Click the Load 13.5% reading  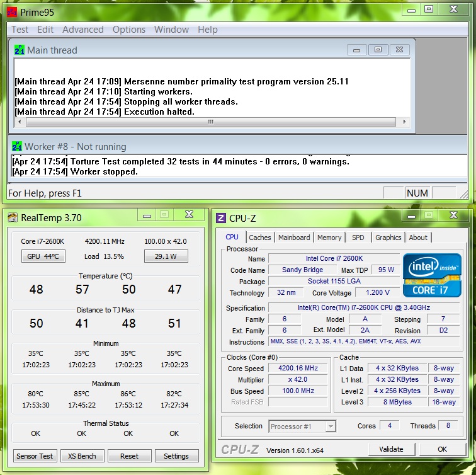(x=104, y=256)
